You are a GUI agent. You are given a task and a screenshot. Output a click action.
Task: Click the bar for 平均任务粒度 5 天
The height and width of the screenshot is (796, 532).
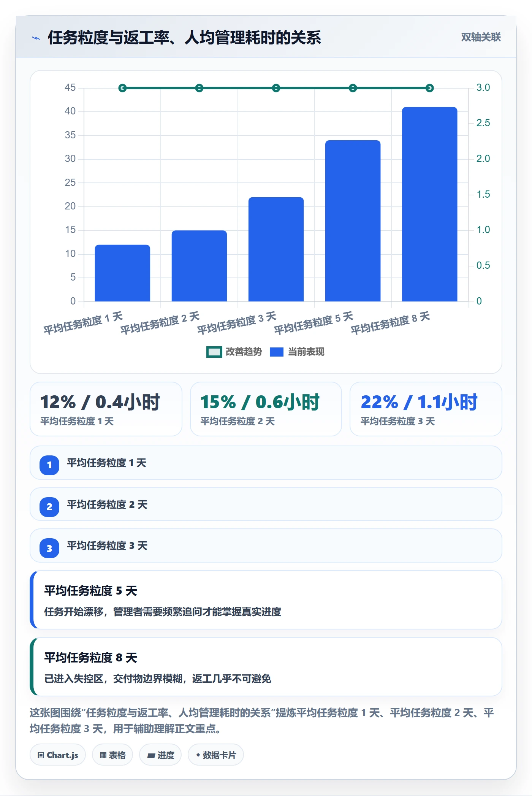coord(353,221)
